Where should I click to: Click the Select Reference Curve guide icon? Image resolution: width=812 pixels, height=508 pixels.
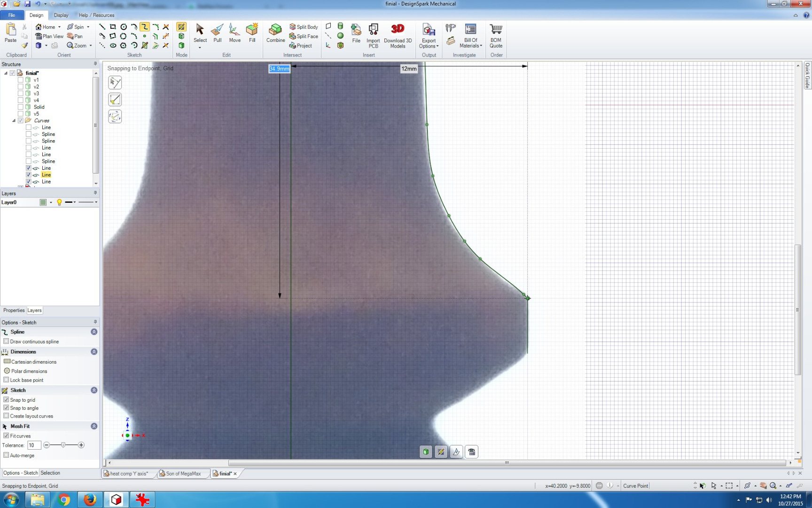coord(115,83)
